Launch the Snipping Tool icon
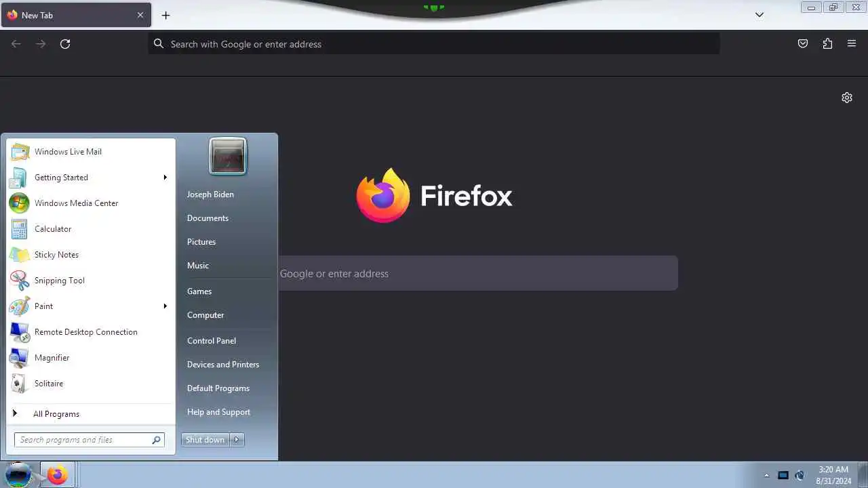868x488 pixels. click(19, 281)
